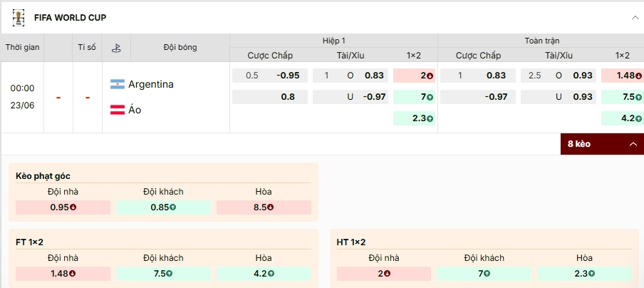Click the Đội bóng column header
The height and width of the screenshot is (288, 644).
point(180,47)
